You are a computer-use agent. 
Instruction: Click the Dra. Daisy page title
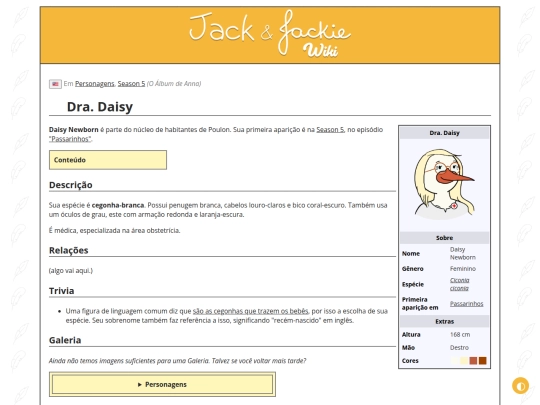click(100, 107)
